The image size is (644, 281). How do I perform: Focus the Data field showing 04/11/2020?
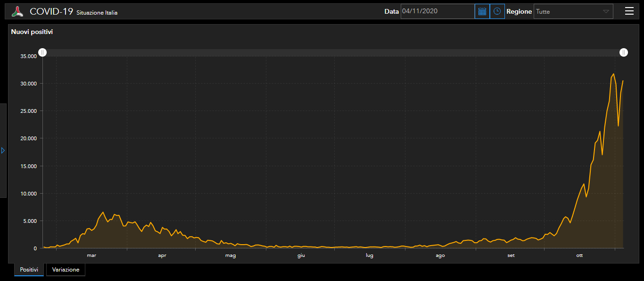(437, 11)
